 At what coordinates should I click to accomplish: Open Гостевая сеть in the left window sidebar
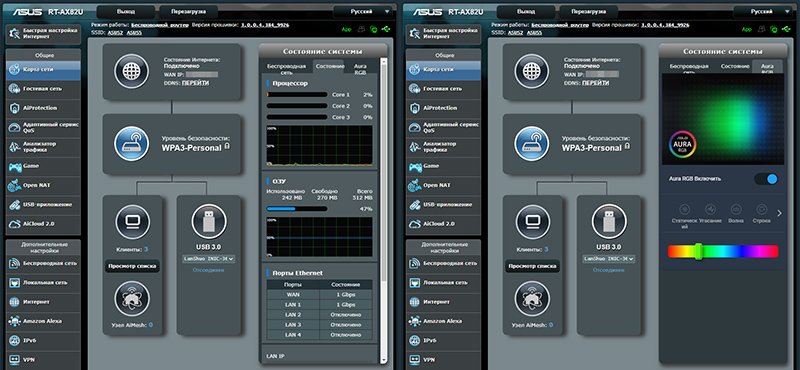(x=43, y=89)
